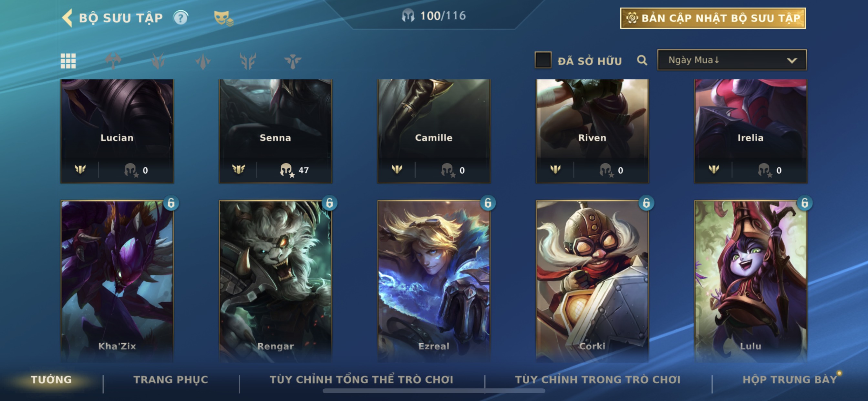Switch to the Trang Phục tab
The width and height of the screenshot is (868, 401).
170,380
